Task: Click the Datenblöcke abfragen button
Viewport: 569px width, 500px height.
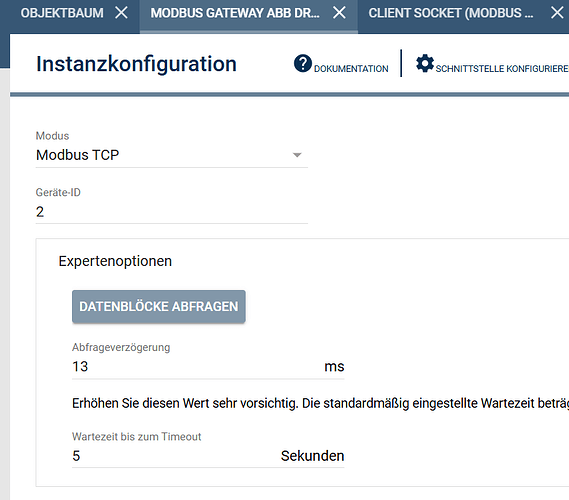Action: click(159, 307)
